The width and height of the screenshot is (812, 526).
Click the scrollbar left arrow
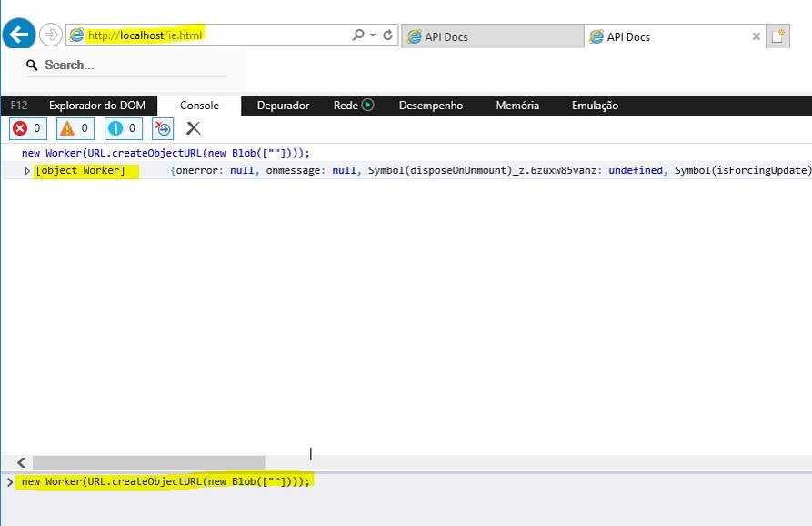click(x=21, y=462)
